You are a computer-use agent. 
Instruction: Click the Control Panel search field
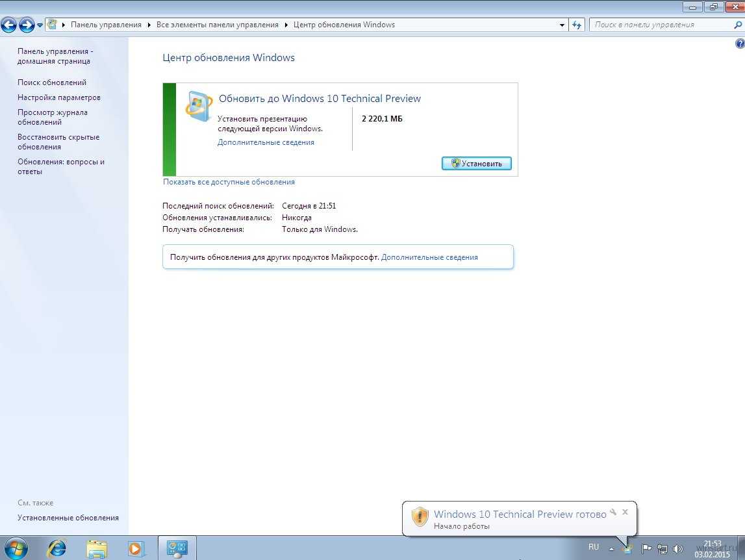(x=659, y=25)
